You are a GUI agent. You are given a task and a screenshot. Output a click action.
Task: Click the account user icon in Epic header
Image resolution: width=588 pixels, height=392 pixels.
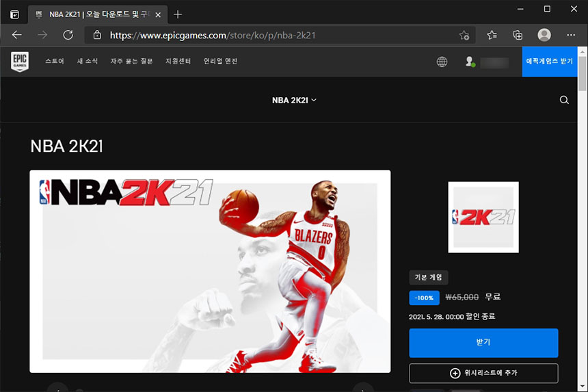click(x=470, y=62)
